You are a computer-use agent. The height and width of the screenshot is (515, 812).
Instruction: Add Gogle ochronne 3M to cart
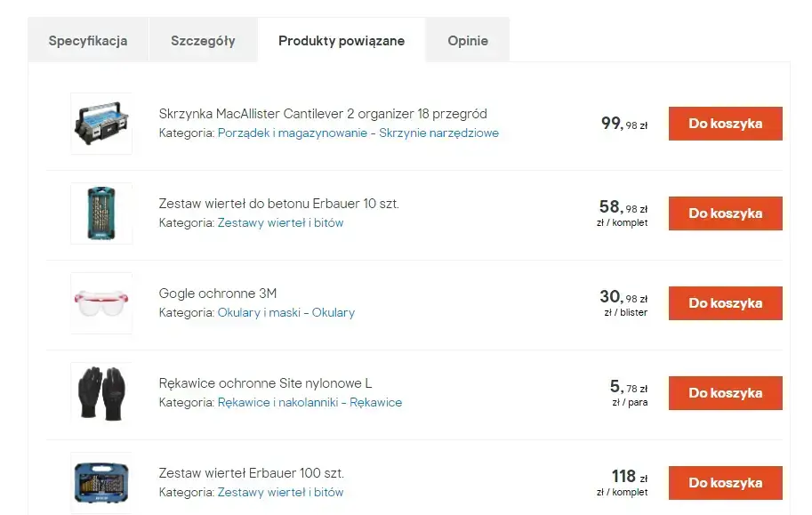725,303
